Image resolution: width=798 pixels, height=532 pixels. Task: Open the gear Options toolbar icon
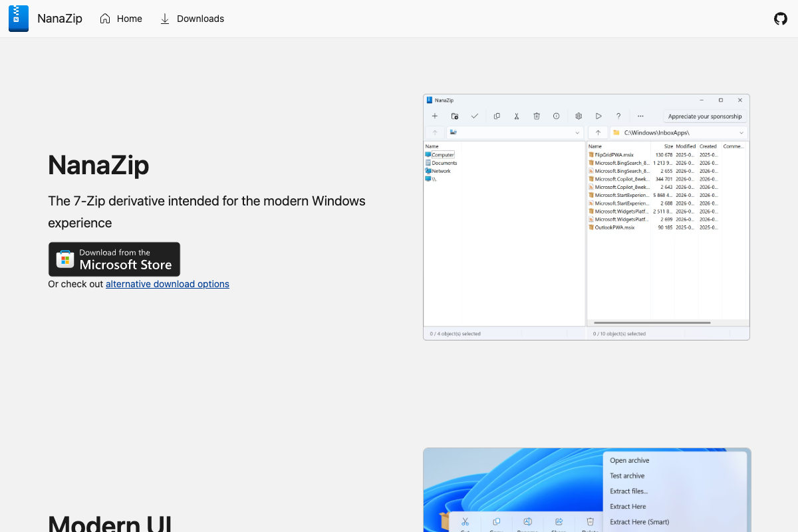click(x=579, y=116)
